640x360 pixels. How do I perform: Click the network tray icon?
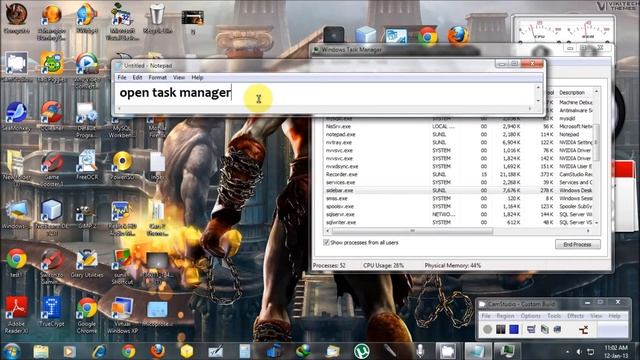click(x=591, y=351)
